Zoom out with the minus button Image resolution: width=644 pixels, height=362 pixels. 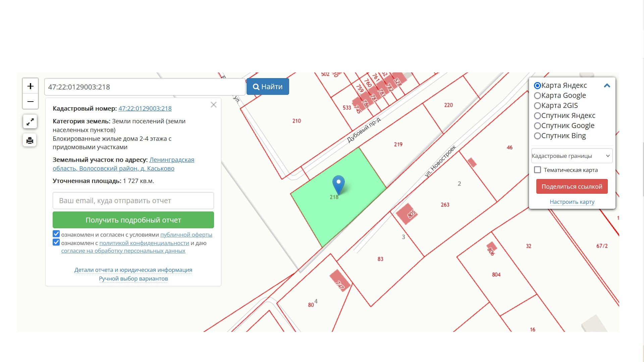[30, 102]
